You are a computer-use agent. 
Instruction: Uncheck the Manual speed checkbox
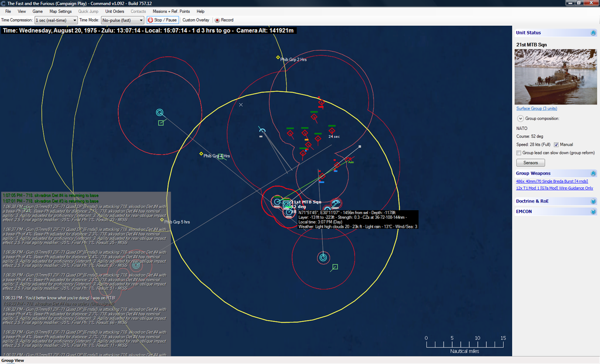click(556, 145)
